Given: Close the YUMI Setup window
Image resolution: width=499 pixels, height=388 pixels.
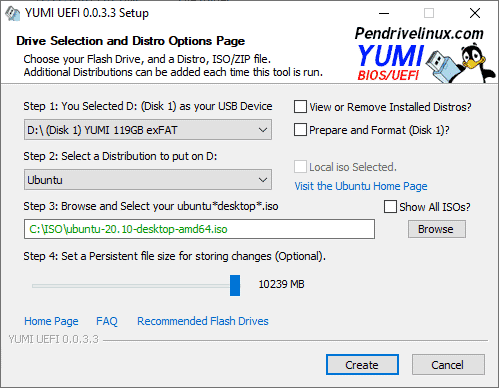Looking at the screenshot, I should tap(475, 13).
